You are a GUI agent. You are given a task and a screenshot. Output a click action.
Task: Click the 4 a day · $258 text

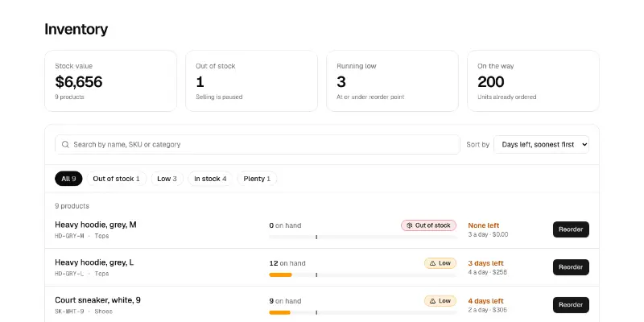point(488,272)
